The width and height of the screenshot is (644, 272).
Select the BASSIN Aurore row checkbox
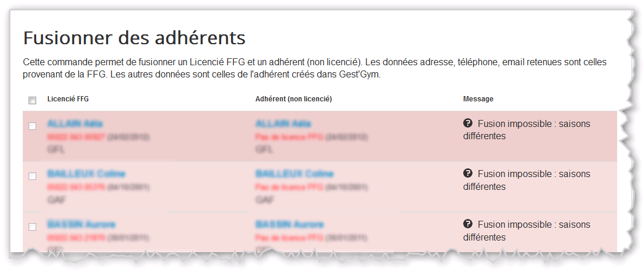pyautogui.click(x=33, y=227)
